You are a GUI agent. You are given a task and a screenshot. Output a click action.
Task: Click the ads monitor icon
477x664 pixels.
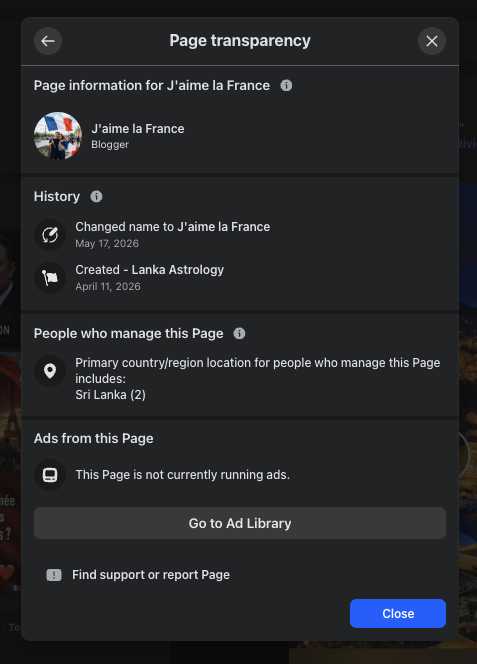click(50, 475)
